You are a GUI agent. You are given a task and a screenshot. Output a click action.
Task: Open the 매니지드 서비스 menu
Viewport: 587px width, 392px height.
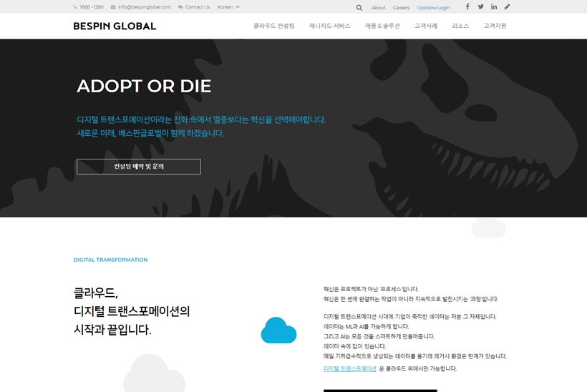click(330, 26)
